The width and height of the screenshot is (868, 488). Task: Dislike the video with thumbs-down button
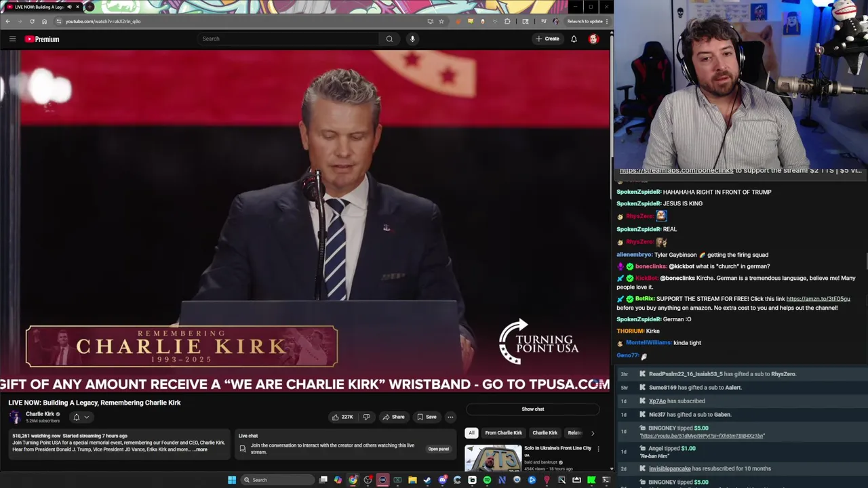coord(366,417)
